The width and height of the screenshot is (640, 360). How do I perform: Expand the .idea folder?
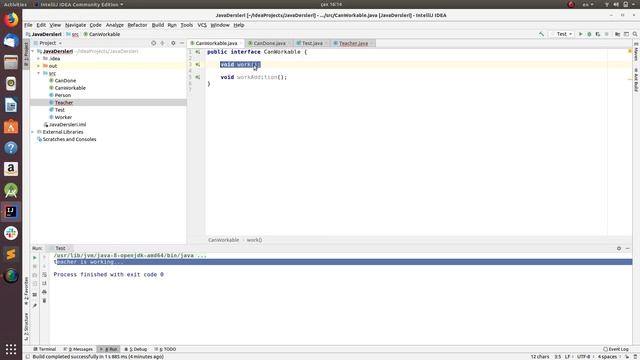tap(39, 59)
